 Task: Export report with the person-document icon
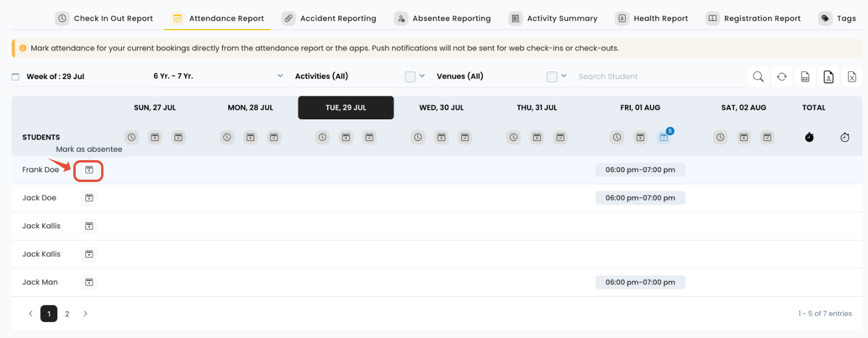tap(828, 77)
